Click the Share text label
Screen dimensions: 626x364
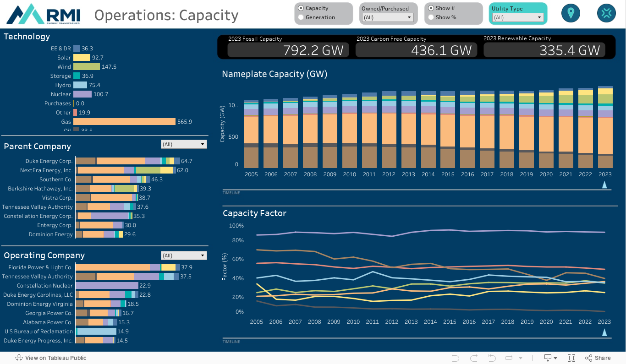tap(603, 358)
